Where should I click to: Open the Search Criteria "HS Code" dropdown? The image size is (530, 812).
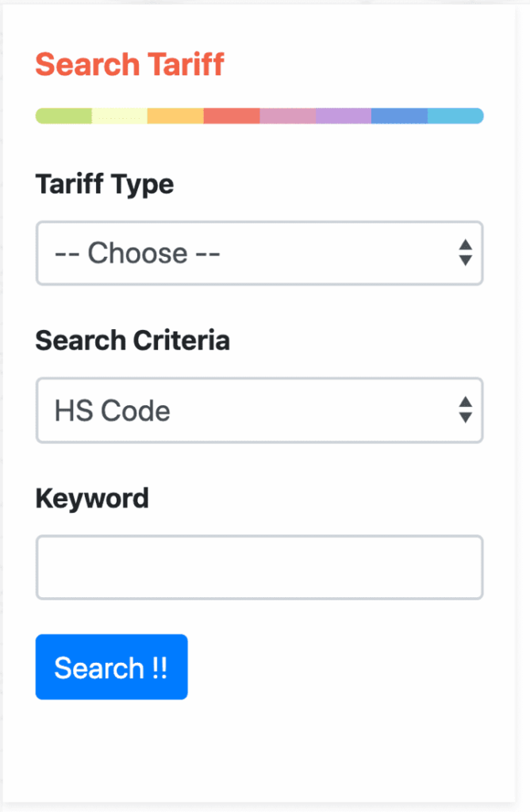tap(246, 410)
